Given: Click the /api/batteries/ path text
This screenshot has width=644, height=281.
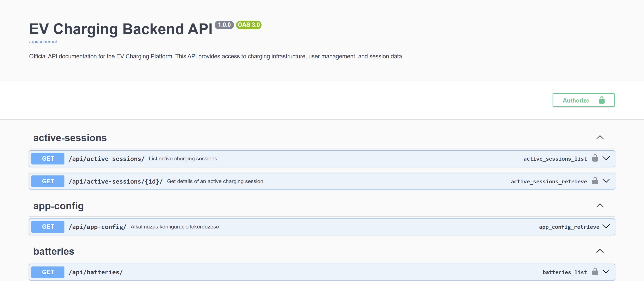Looking at the screenshot, I should (x=96, y=272).
